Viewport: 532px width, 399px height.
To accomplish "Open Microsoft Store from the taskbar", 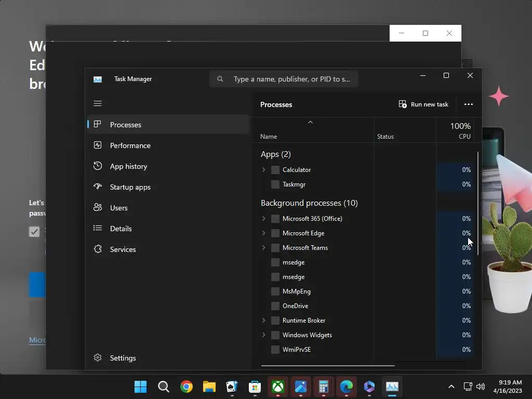I will point(255,387).
